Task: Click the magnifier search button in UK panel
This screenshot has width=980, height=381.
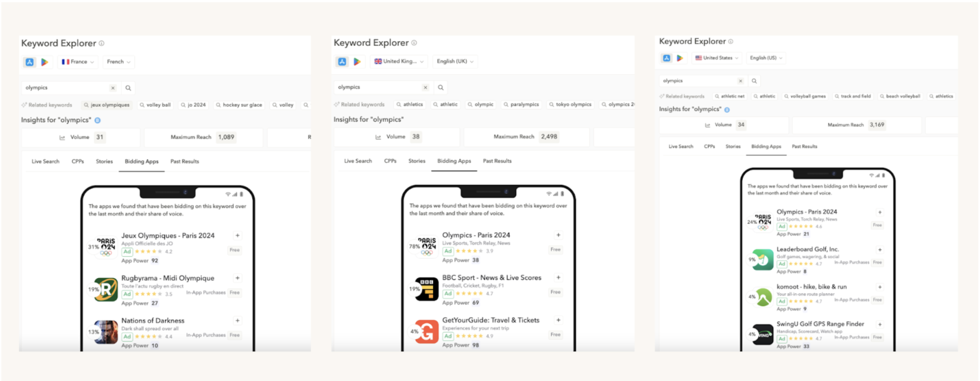Action: (x=441, y=88)
